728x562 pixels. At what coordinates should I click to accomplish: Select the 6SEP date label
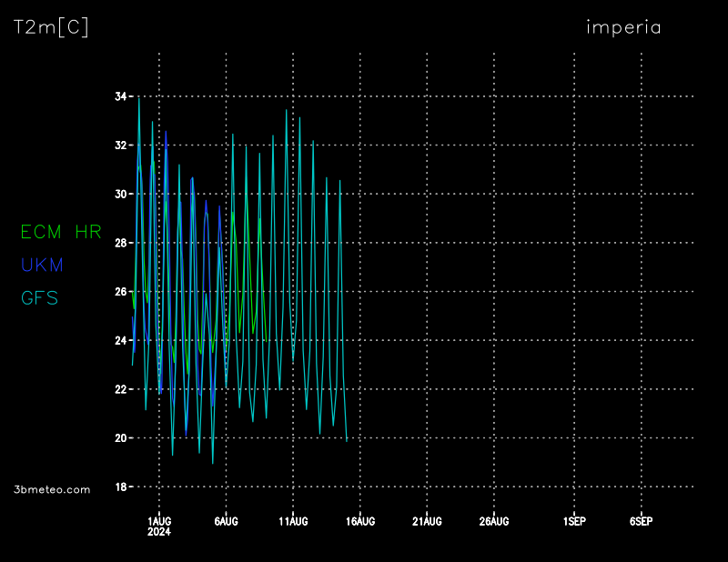pyautogui.click(x=641, y=521)
